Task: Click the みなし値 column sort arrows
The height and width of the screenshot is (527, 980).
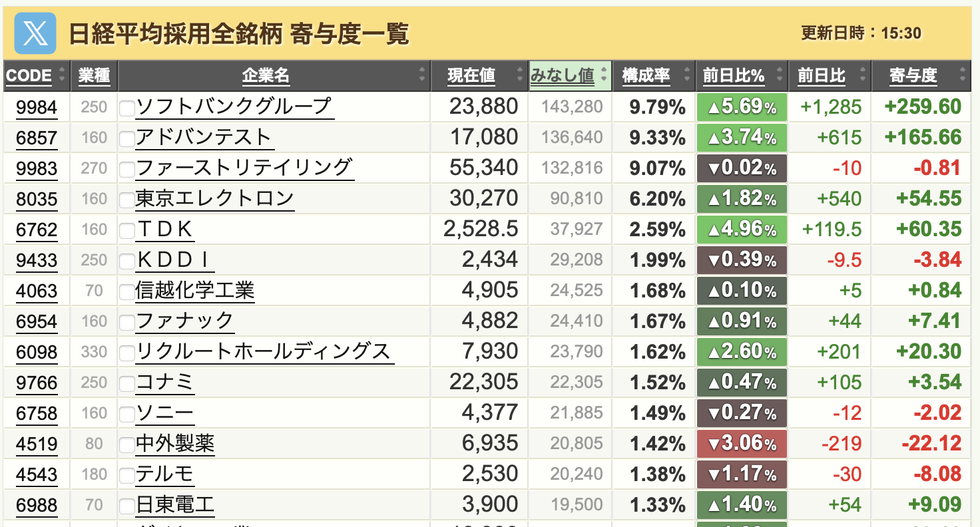Action: pyautogui.click(x=604, y=76)
